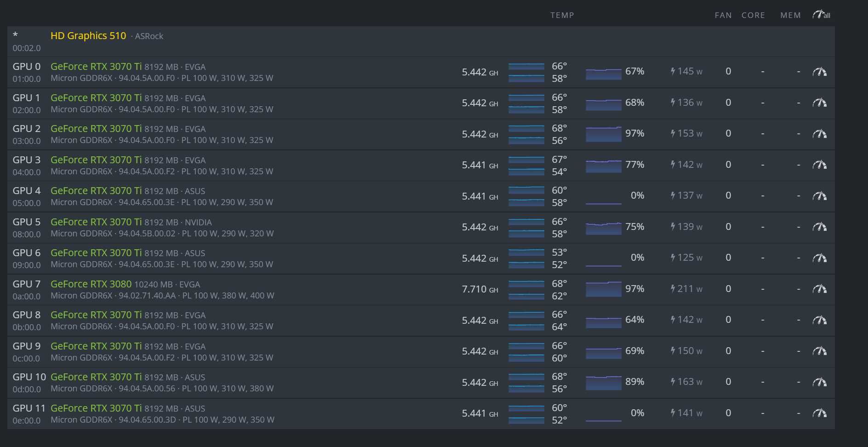This screenshot has width=868, height=447.
Task: Click the 150 w power value on GPU 9
Action: tap(690, 351)
